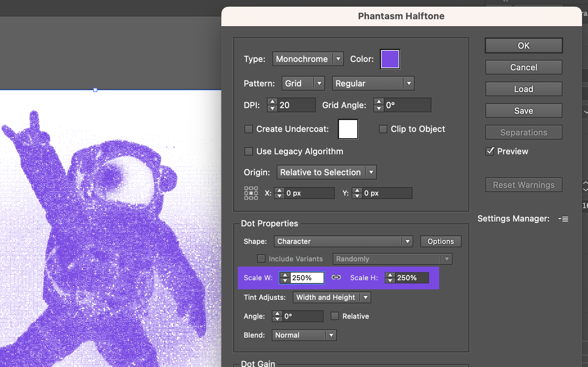
Task: Click the Separations button
Action: click(524, 132)
